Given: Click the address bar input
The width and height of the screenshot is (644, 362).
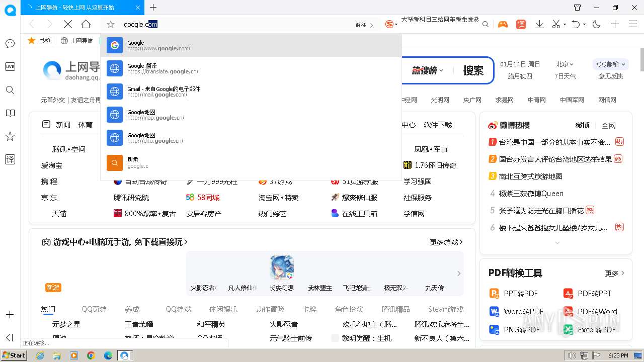Looking at the screenshot, I should pyautogui.click(x=236, y=24).
